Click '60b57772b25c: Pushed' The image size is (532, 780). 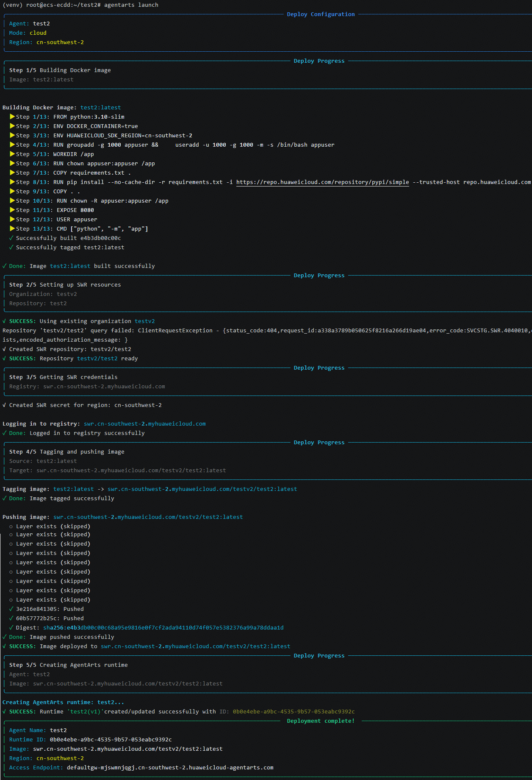[x=50, y=618]
